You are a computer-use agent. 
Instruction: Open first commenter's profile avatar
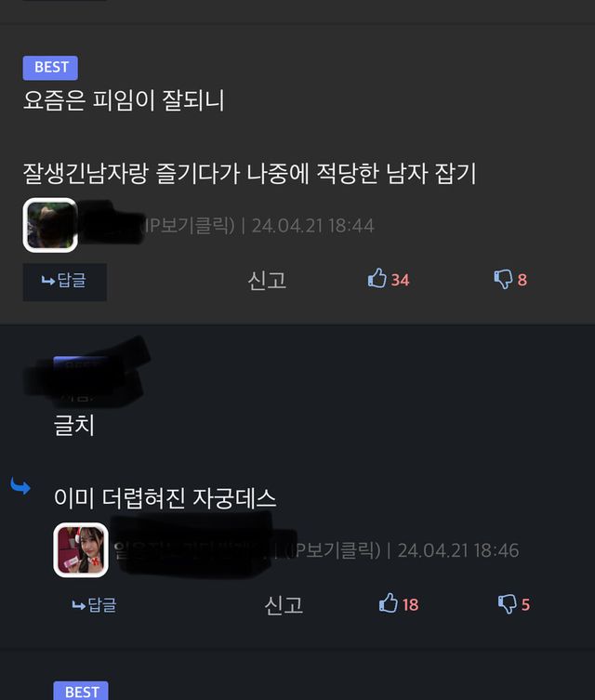[x=50, y=225]
